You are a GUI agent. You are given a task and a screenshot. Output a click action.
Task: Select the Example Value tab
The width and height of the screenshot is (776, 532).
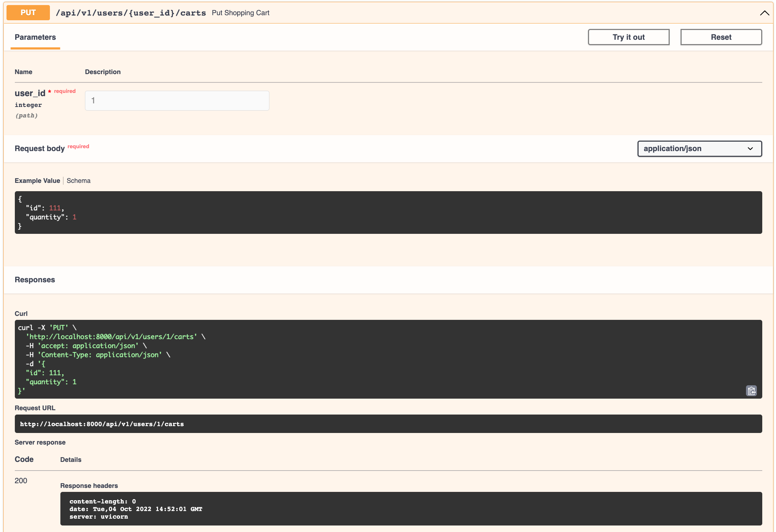coord(37,180)
